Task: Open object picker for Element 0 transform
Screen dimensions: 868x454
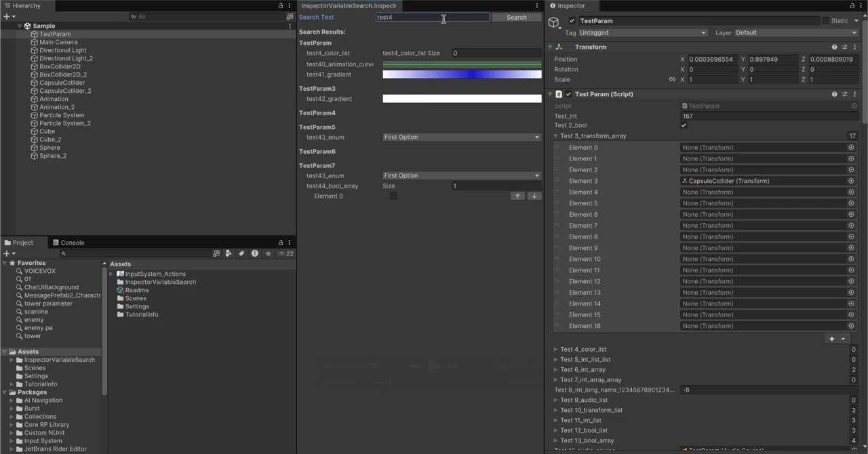Action: click(x=851, y=148)
